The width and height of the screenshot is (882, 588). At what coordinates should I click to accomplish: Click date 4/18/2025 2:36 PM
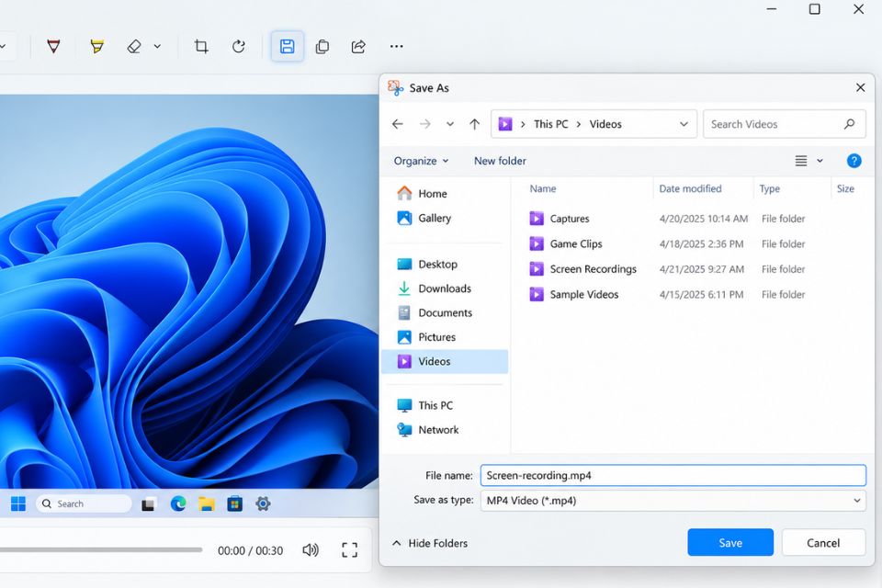click(x=701, y=243)
